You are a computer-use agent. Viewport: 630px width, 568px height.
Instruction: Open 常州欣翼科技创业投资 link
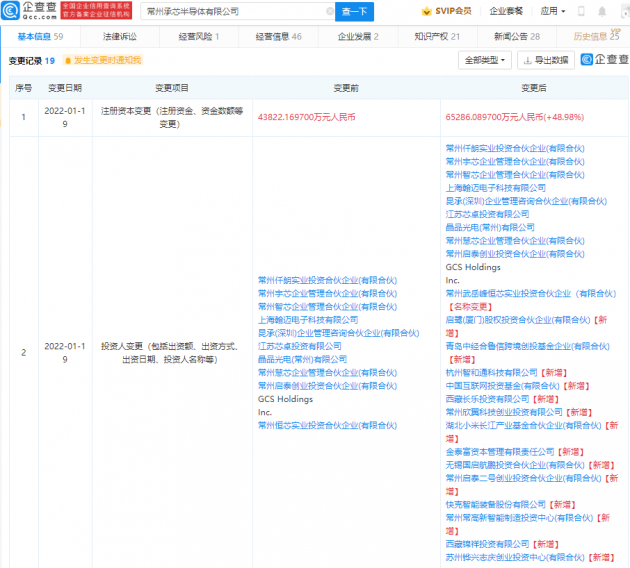(x=504, y=412)
